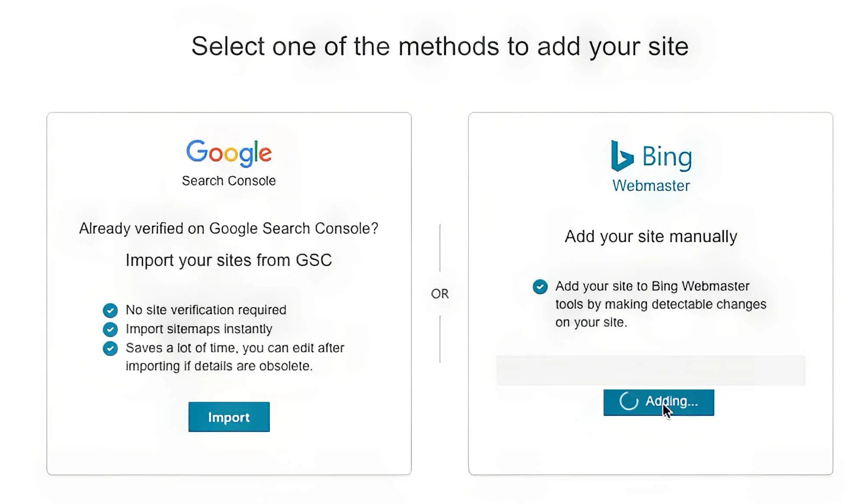Click checkmark beside Import sitemaps instantly

pos(110,329)
